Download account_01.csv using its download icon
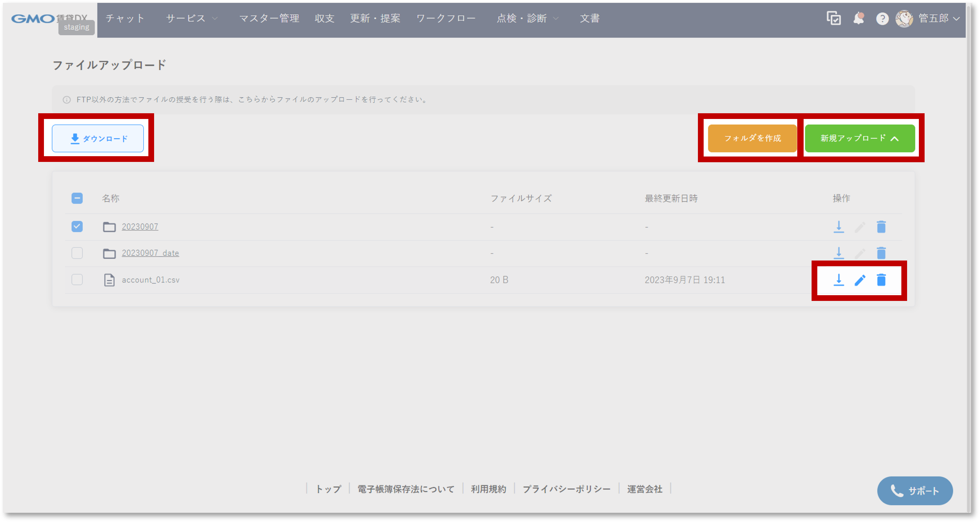Image resolution: width=980 pixels, height=522 pixels. 839,280
